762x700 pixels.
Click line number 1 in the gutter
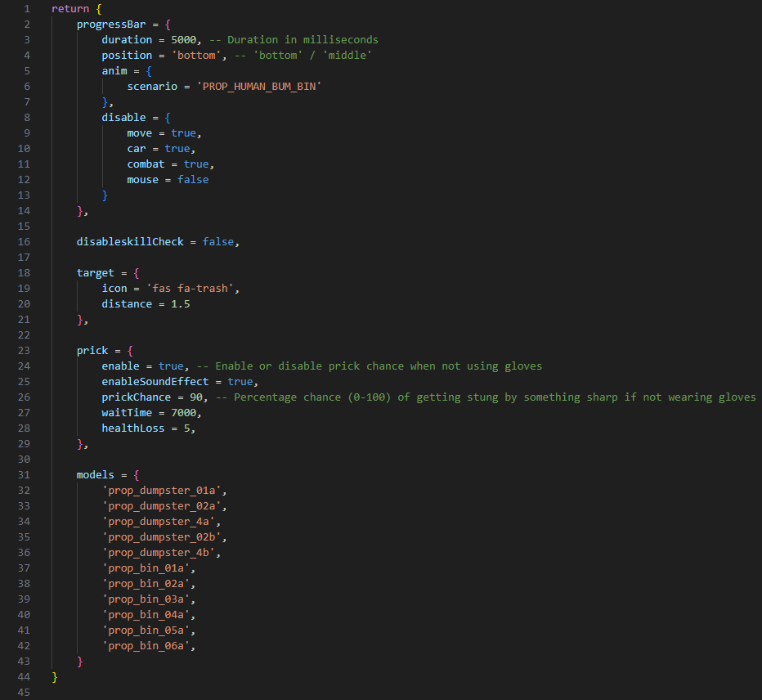click(27, 8)
